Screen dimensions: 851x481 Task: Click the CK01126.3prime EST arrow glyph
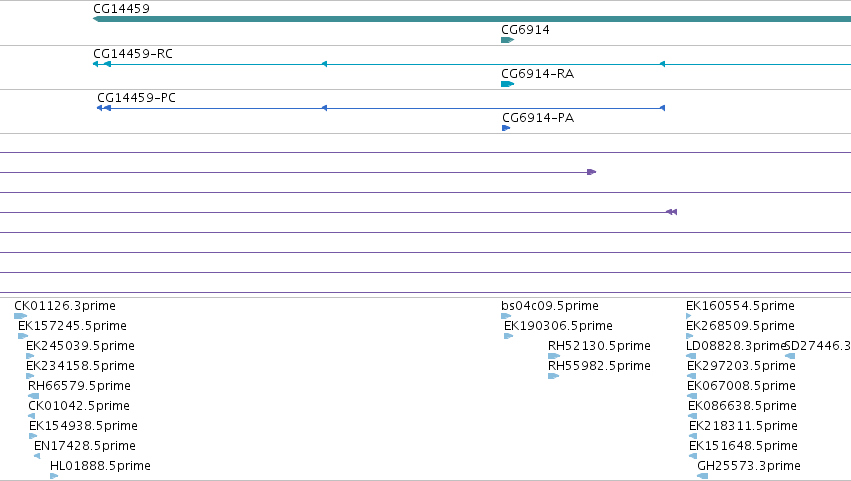pyautogui.click(x=21, y=316)
